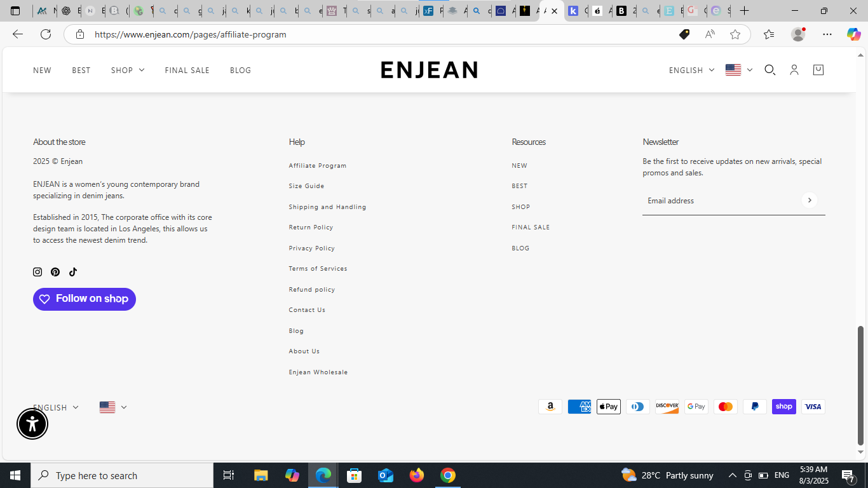This screenshot has height=488, width=868.
Task: Open the About Us link
Action: click(304, 351)
